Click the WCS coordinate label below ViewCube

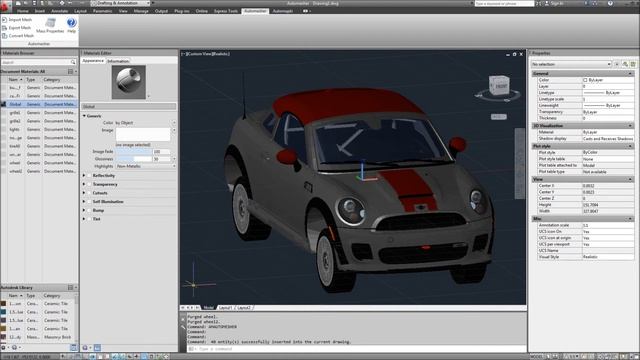tap(498, 117)
